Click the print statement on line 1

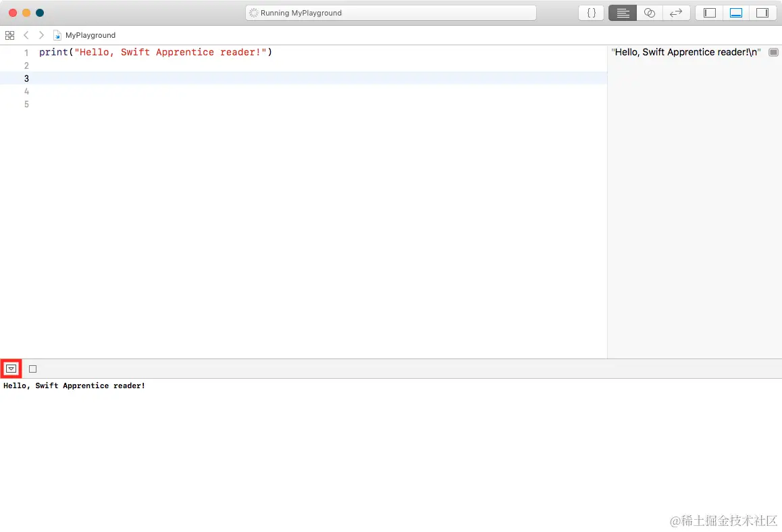(x=155, y=53)
